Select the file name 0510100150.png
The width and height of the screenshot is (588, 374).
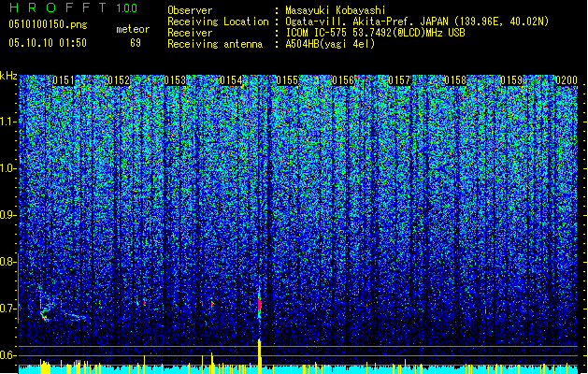[48, 24]
